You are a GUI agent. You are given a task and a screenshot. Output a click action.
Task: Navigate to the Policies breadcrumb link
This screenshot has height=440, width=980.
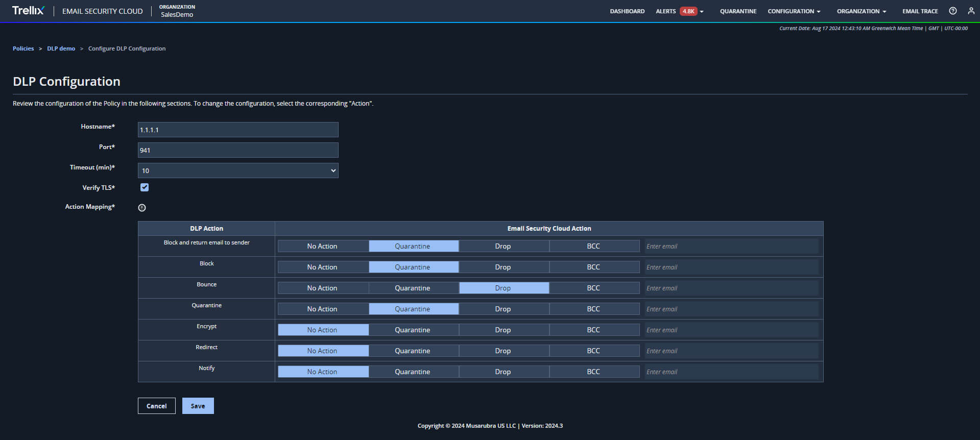click(23, 48)
